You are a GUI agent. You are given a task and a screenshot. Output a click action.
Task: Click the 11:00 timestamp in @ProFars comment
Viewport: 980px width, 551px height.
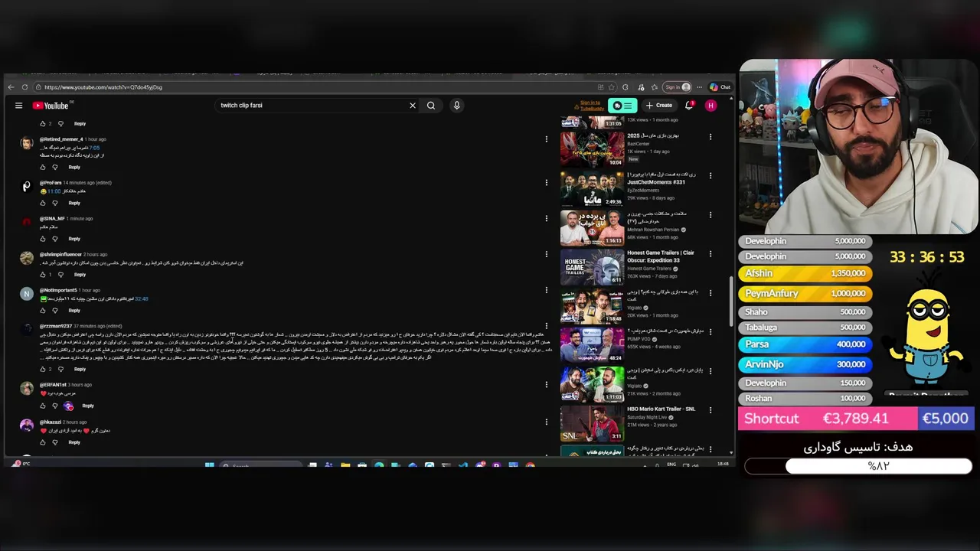pyautogui.click(x=54, y=191)
